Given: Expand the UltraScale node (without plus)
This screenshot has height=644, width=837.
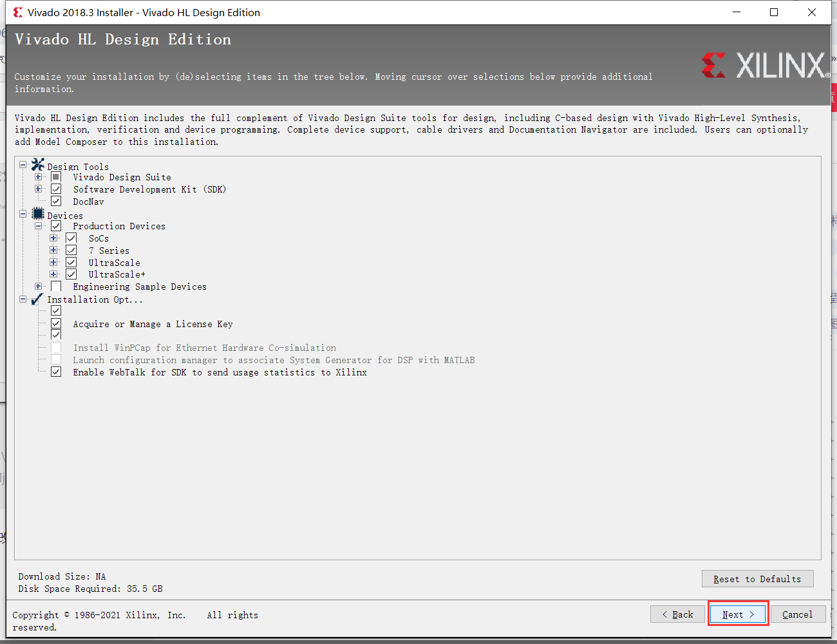Looking at the screenshot, I should [x=54, y=262].
